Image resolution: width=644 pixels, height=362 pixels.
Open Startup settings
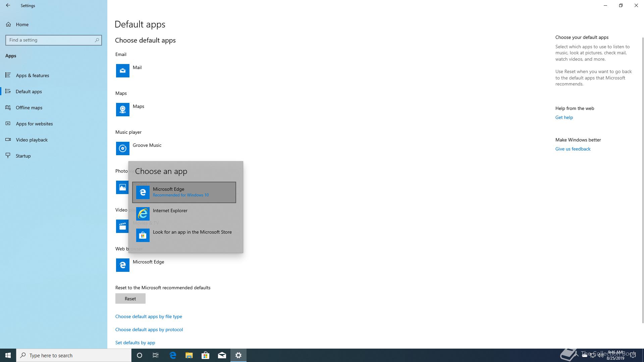pyautogui.click(x=54, y=156)
